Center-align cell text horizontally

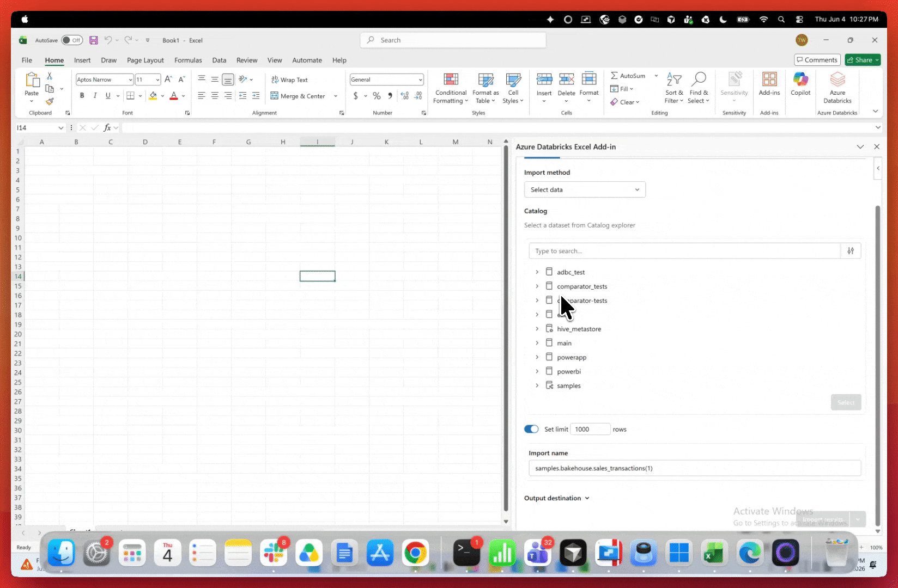point(215,96)
